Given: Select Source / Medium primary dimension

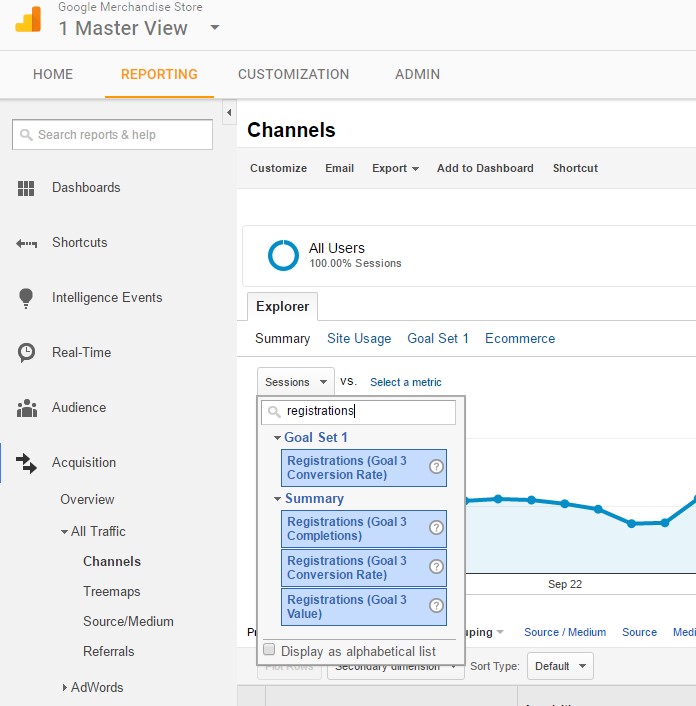Looking at the screenshot, I should click(x=565, y=632).
